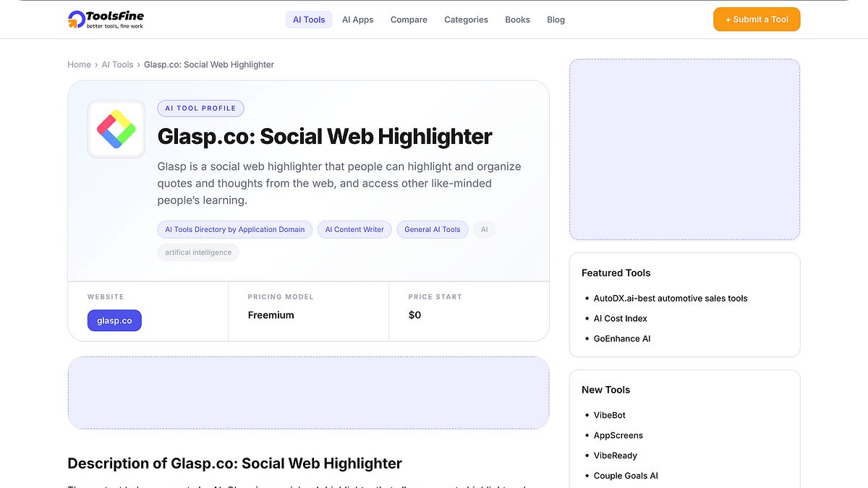
Task: Click the New Tools heading
Action: [605, 390]
